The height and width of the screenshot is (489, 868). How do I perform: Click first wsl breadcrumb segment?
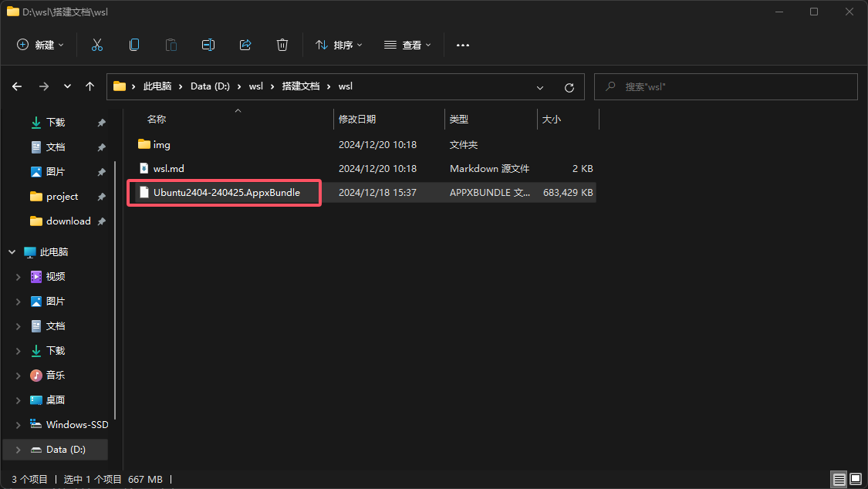(x=255, y=86)
